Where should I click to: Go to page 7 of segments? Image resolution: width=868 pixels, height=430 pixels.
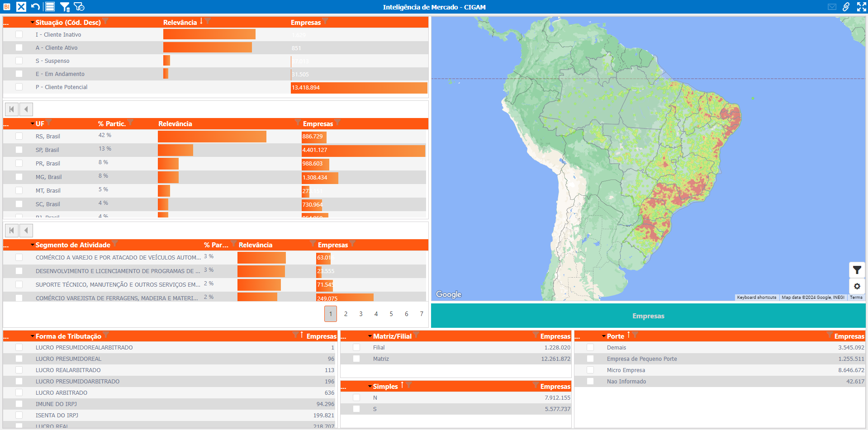422,314
